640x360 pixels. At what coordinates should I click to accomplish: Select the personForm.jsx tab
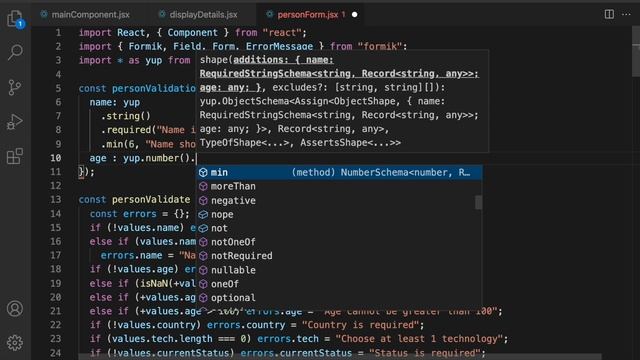coord(310,15)
